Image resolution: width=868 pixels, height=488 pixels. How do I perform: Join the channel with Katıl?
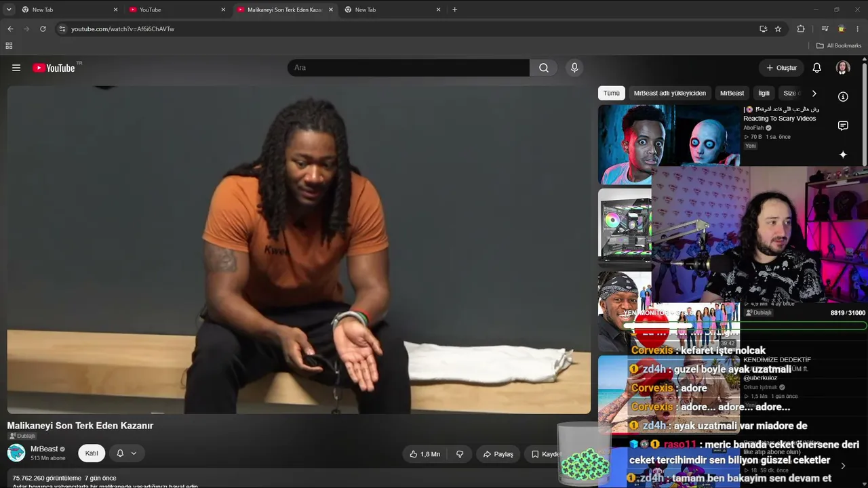coord(92,453)
